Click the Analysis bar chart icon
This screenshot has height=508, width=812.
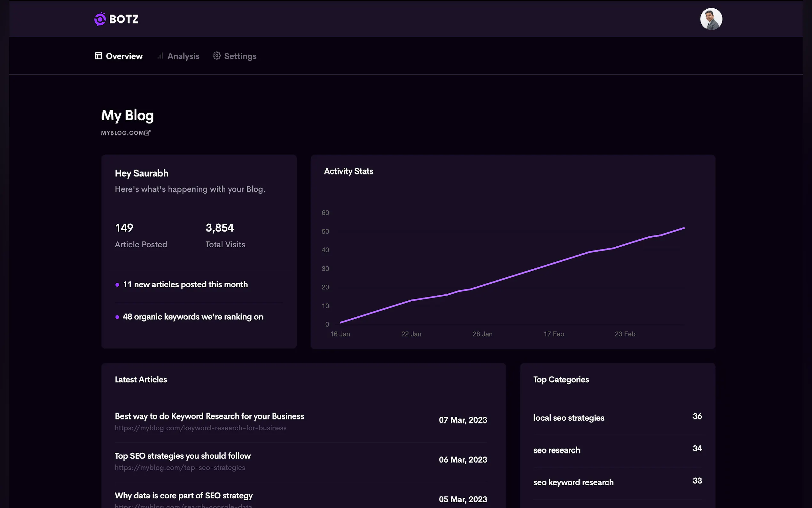pyautogui.click(x=160, y=56)
